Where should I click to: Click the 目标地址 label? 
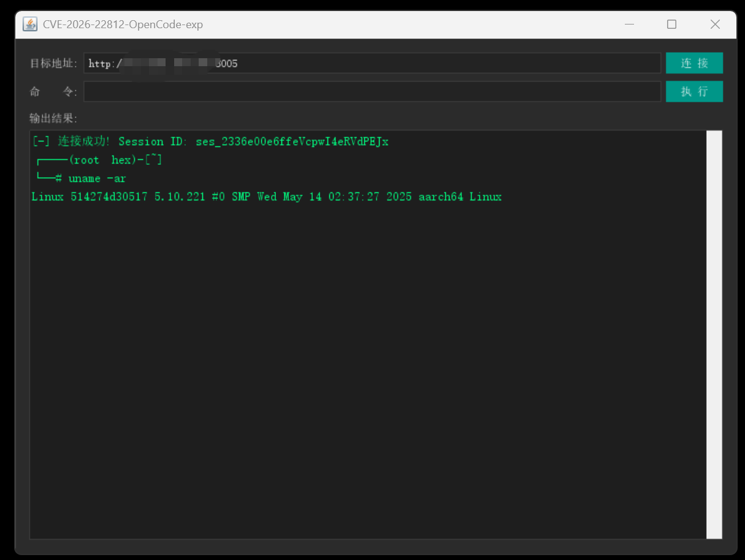[54, 63]
